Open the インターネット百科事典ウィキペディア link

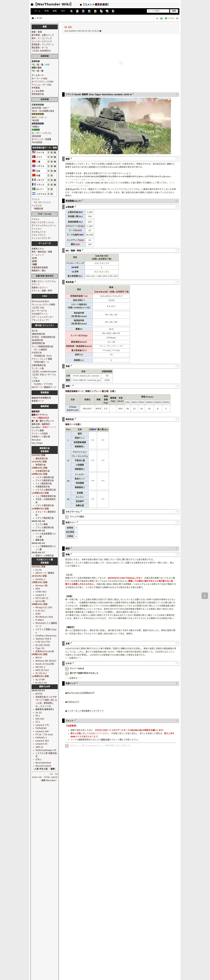(x=85, y=711)
